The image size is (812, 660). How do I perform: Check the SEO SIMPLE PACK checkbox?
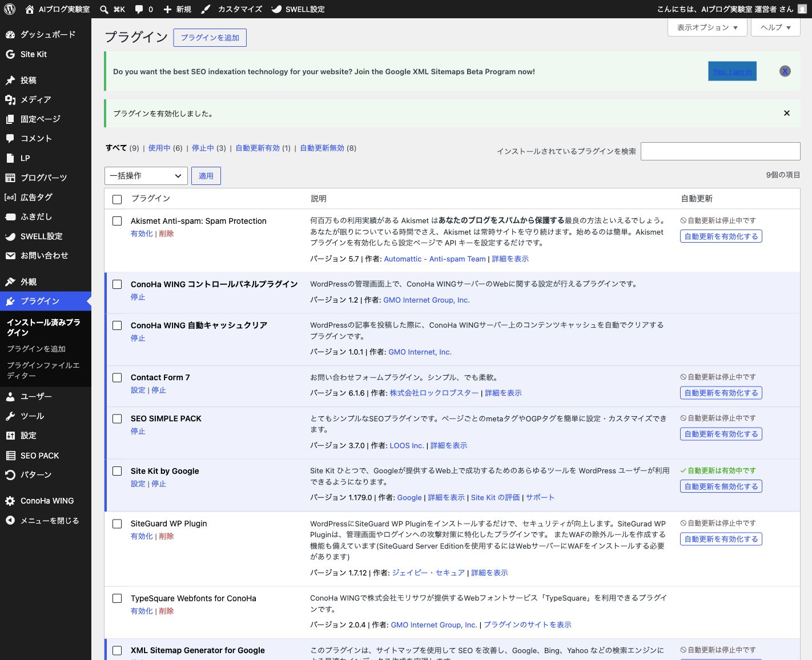tap(117, 418)
